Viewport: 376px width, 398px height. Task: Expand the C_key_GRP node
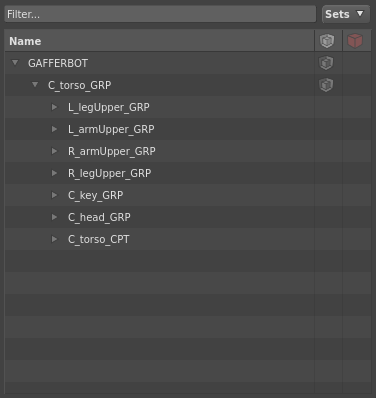pos(54,195)
